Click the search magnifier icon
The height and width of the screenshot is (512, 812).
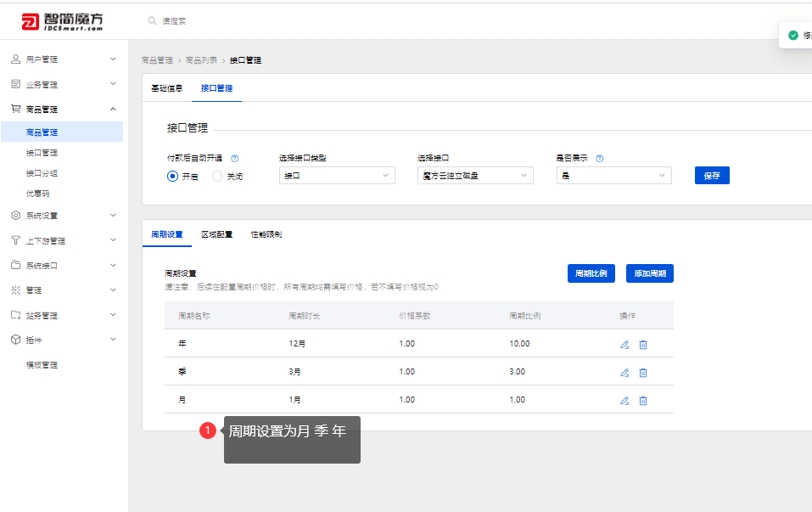[x=152, y=20]
